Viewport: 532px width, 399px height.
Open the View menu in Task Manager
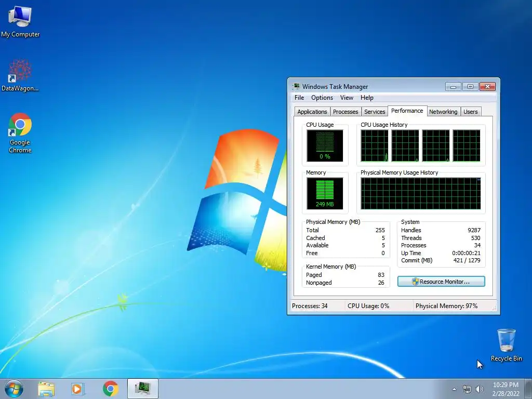coord(347,98)
